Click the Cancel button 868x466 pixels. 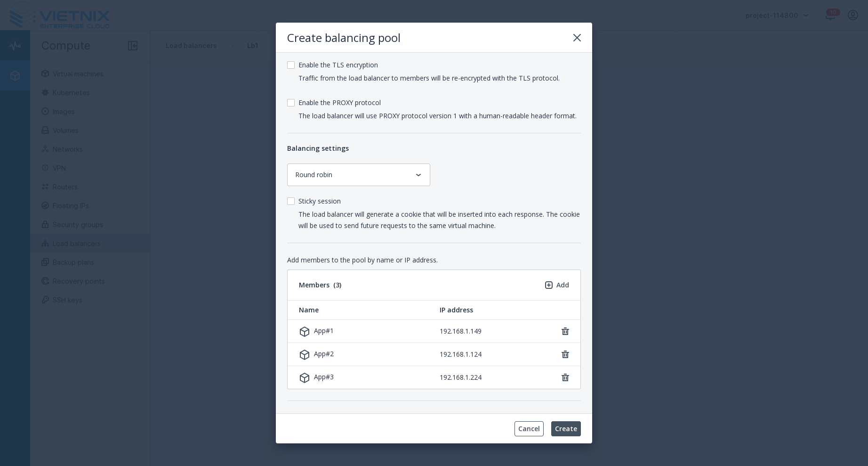529,429
